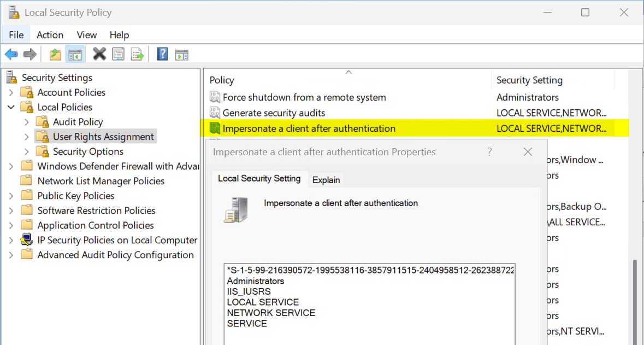644x345 pixels.
Task: Click the Security Setting column header
Action: pyautogui.click(x=529, y=80)
